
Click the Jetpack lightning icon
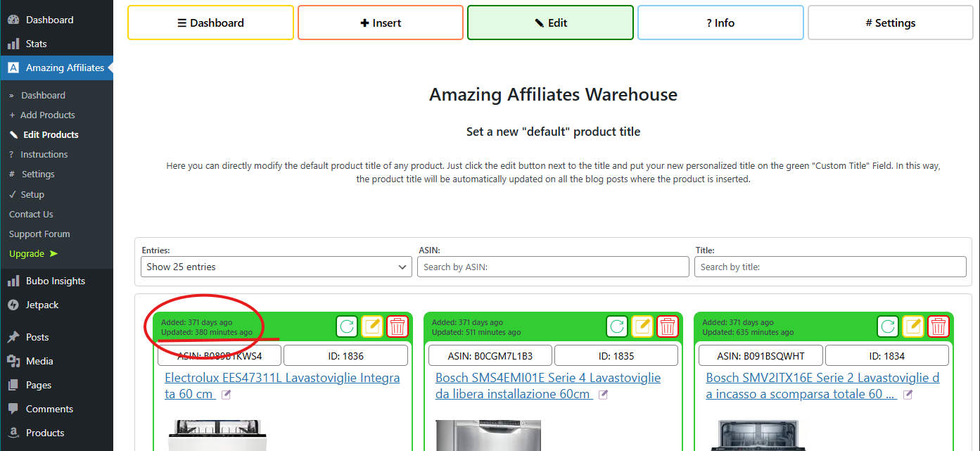(x=13, y=305)
